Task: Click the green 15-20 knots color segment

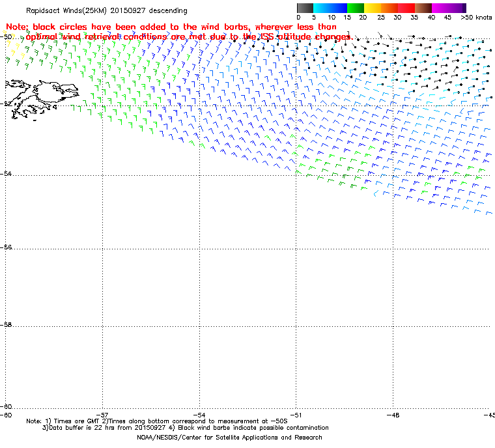Action: point(356,8)
